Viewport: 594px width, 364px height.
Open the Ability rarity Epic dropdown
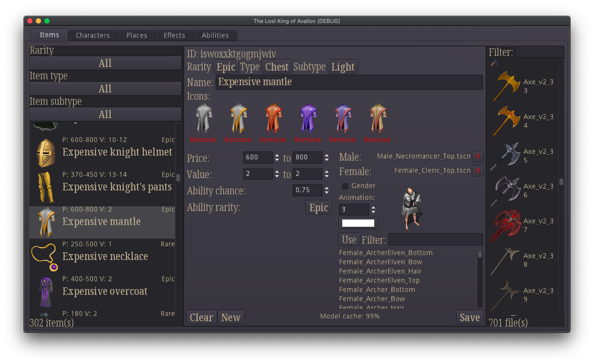point(319,208)
